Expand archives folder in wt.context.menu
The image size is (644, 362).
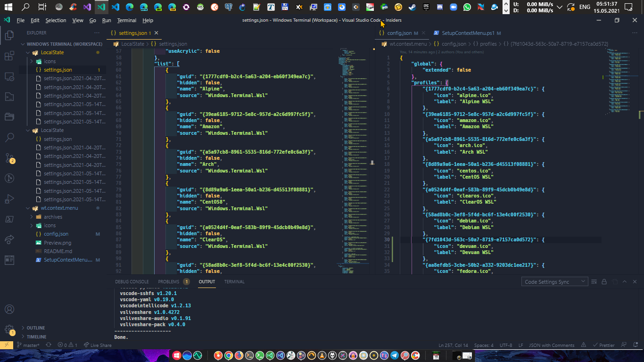(32, 217)
